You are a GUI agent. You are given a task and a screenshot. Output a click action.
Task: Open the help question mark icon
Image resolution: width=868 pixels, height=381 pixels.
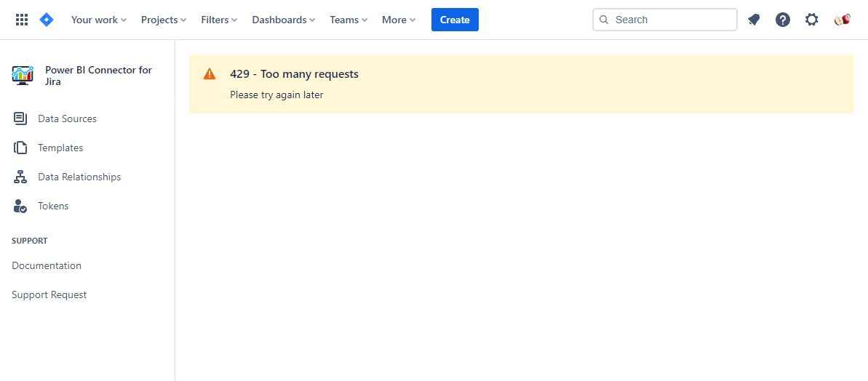[x=783, y=20]
